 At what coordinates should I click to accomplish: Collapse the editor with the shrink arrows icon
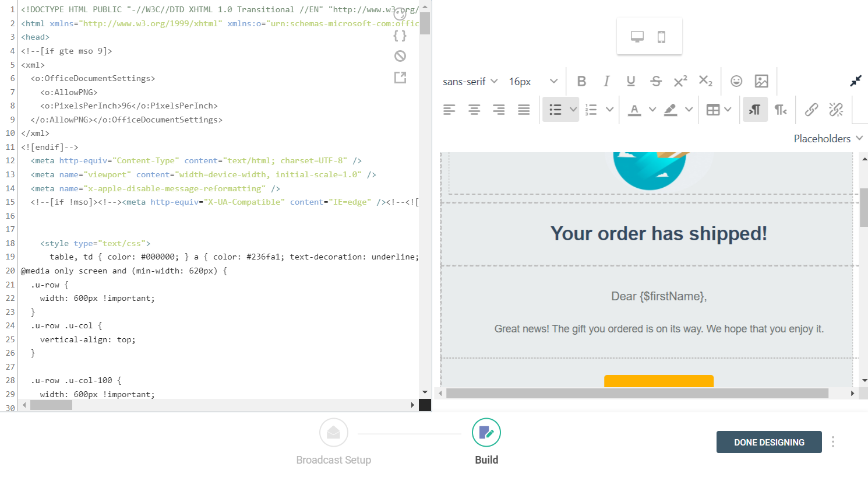855,81
